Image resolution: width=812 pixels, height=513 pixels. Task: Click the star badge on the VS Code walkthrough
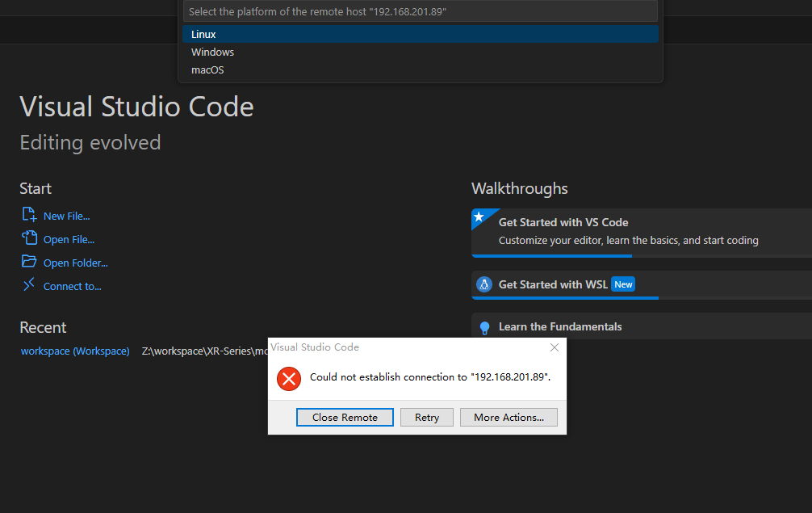(x=479, y=217)
